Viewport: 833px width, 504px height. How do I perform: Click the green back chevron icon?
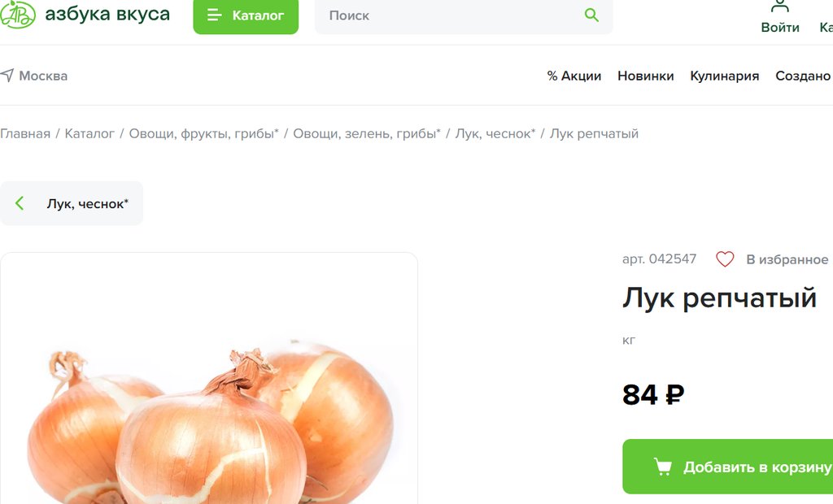[20, 203]
